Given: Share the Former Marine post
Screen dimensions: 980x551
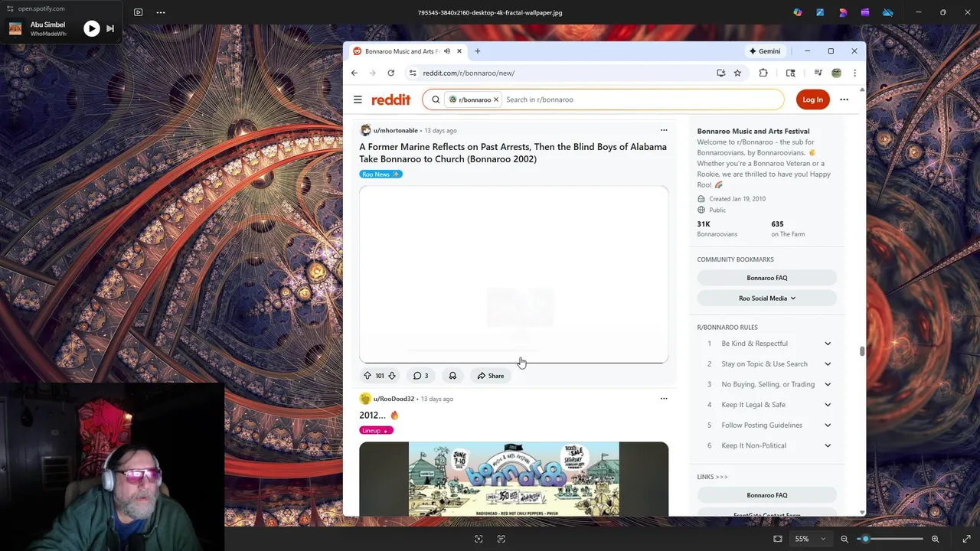Looking at the screenshot, I should (491, 376).
